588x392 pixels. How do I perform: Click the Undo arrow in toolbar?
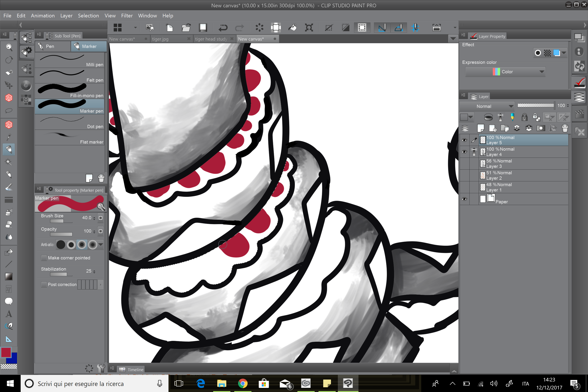[222, 28]
